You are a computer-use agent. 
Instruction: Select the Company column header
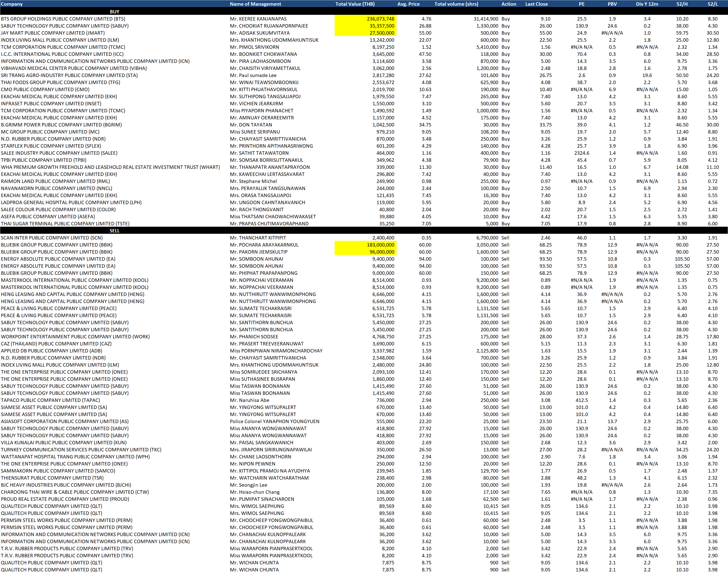click(x=12, y=4)
